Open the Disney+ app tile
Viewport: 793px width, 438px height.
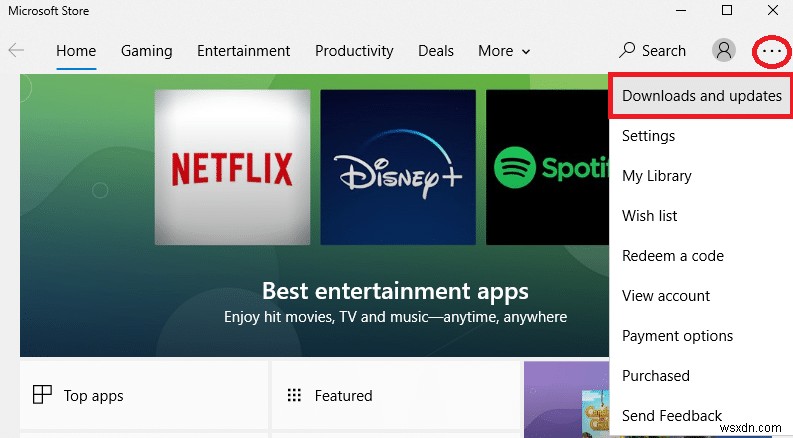(398, 167)
